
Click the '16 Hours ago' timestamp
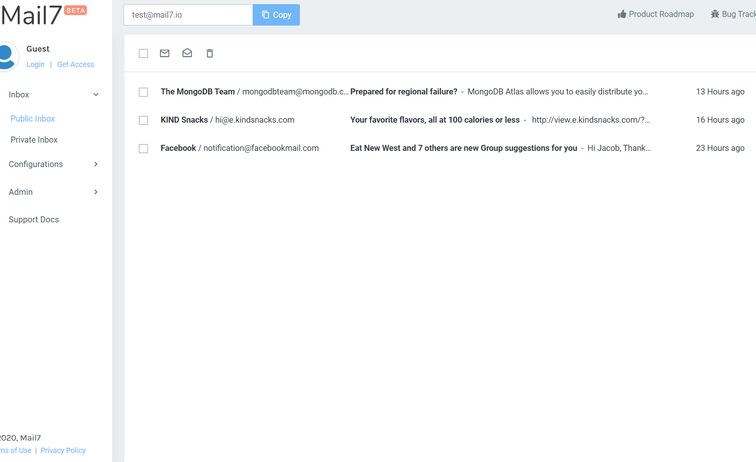click(x=720, y=120)
